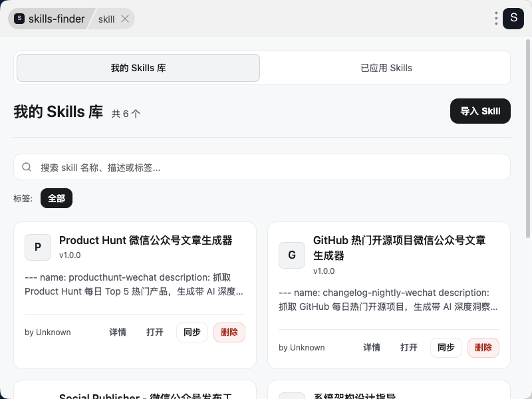Image resolution: width=532 pixels, height=399 pixels.
Task: Focus the skill search input field
Action: pyautogui.click(x=266, y=168)
